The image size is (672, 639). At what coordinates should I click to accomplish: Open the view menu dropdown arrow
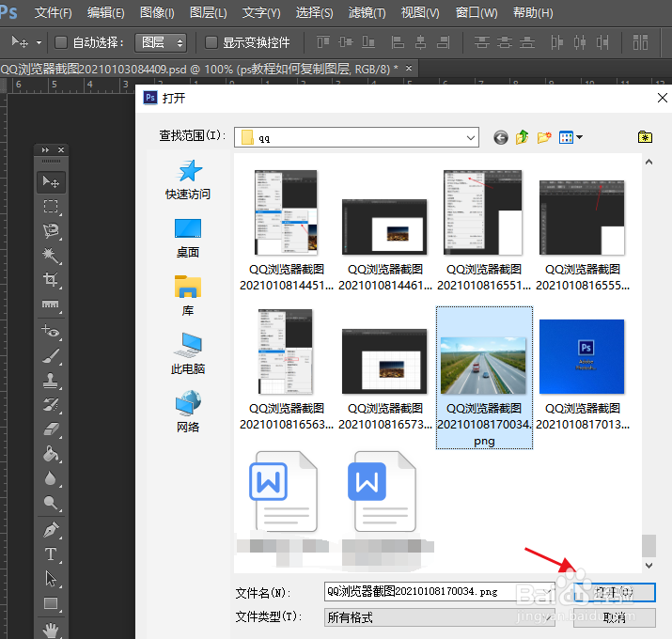(x=580, y=137)
